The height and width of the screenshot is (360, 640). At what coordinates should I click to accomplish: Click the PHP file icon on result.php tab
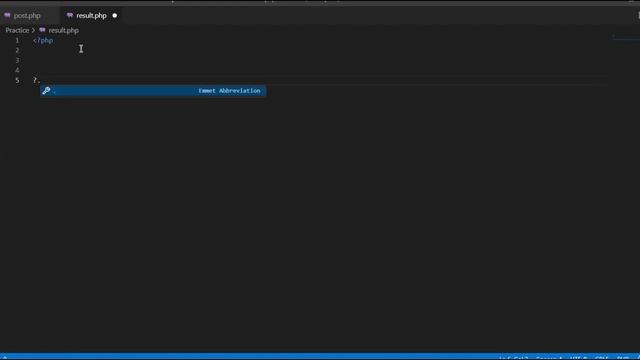click(70, 16)
